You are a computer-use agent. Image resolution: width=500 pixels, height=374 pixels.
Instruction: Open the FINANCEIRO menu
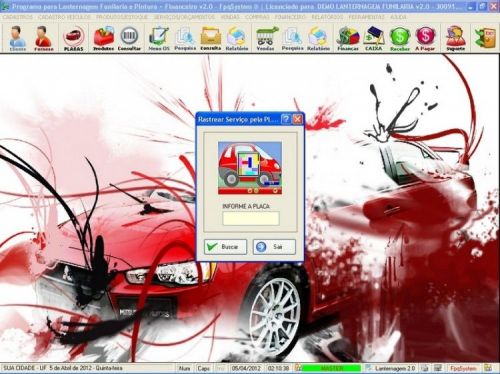[x=290, y=17]
